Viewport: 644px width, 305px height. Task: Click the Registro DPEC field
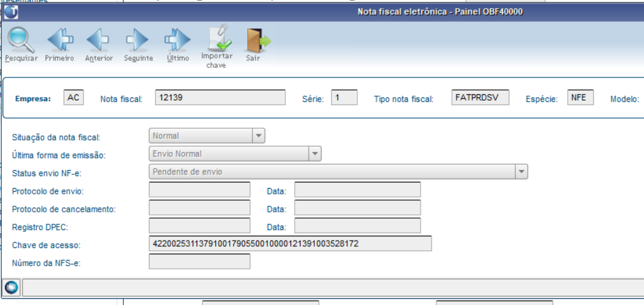coord(200,226)
